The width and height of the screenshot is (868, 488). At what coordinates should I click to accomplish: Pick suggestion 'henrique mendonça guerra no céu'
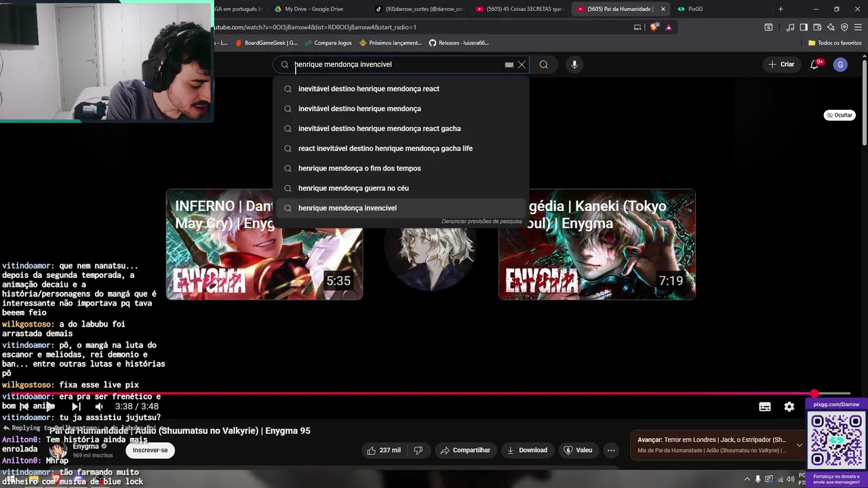pos(401,188)
